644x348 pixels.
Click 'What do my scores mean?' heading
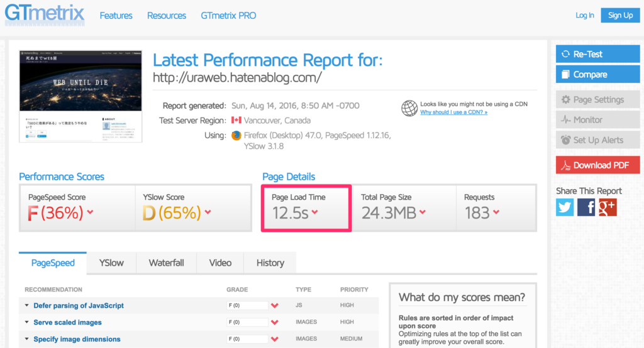click(x=462, y=297)
